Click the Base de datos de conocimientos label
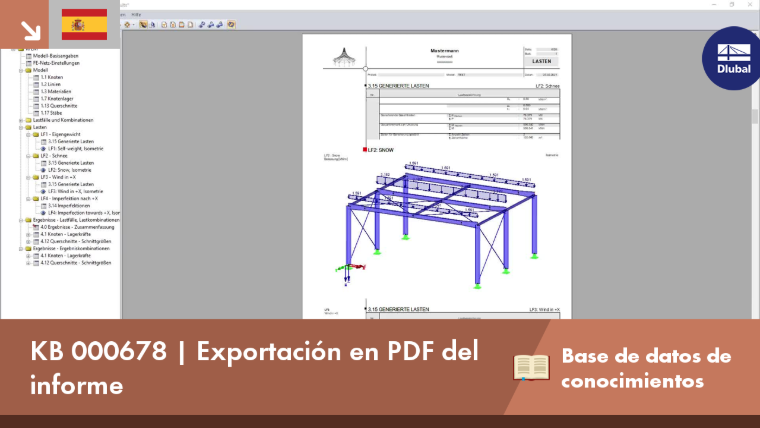The image size is (760, 428). [646, 368]
